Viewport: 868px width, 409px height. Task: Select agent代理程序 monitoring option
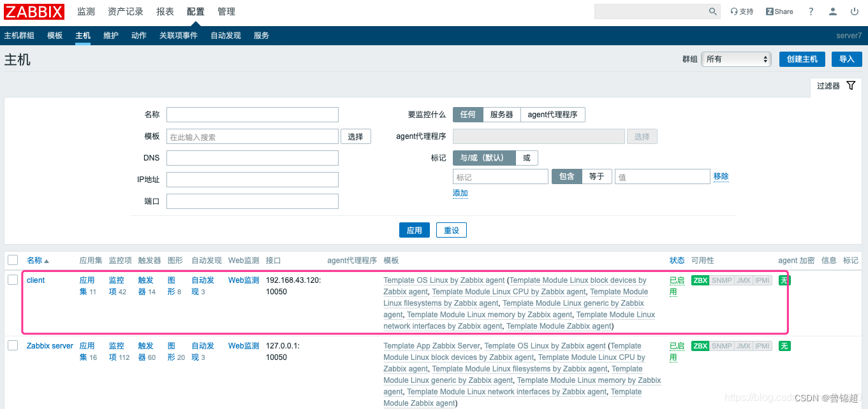(x=553, y=115)
